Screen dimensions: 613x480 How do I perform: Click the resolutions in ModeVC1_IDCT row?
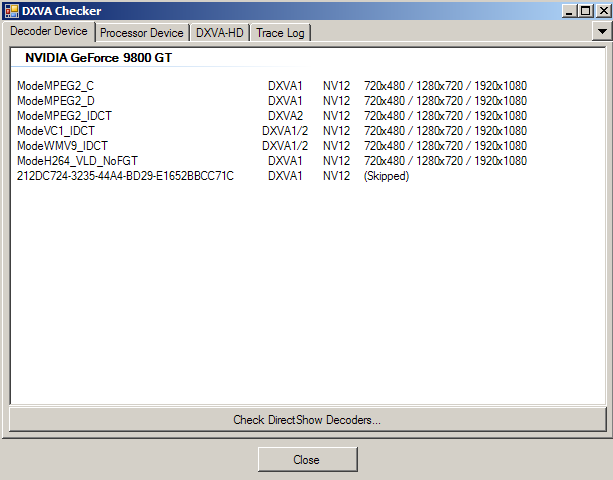(446, 131)
